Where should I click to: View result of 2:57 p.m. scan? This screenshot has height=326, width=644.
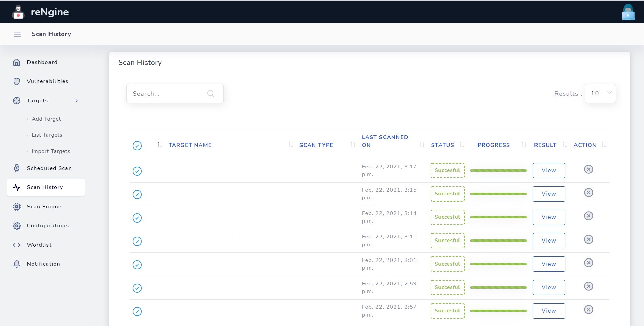click(549, 311)
